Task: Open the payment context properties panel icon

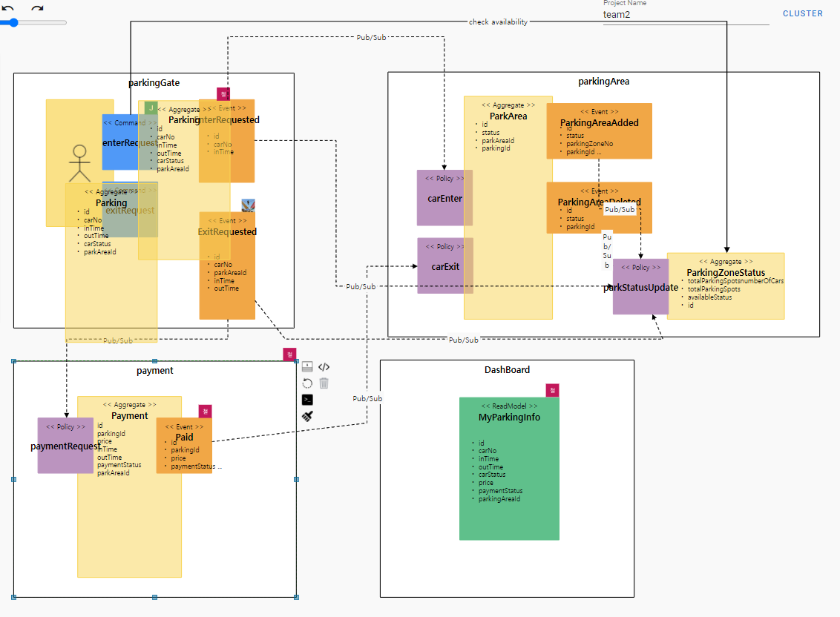Action: tap(307, 367)
